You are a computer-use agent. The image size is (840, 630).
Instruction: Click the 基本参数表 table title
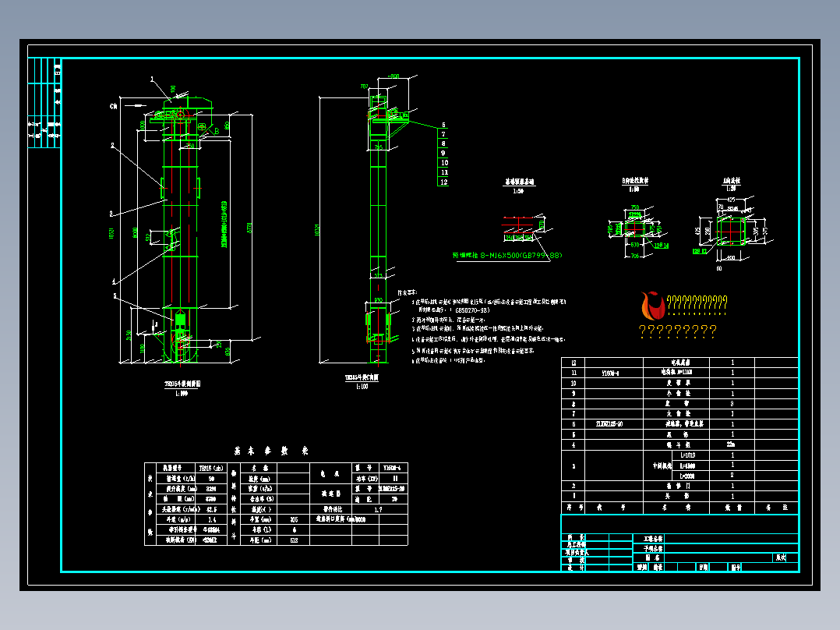[271, 451]
